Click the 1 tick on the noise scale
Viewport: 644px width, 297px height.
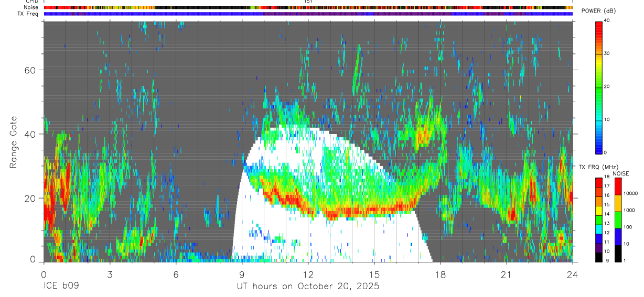(625, 261)
